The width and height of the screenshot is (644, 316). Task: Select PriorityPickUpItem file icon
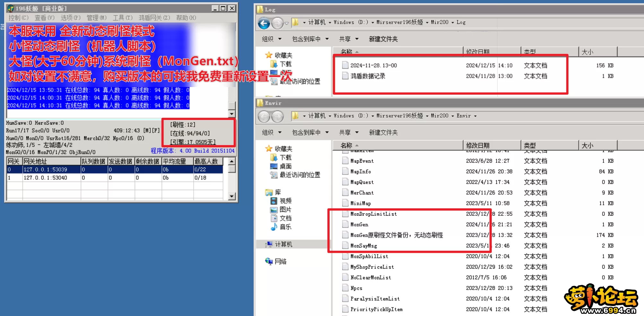click(345, 309)
